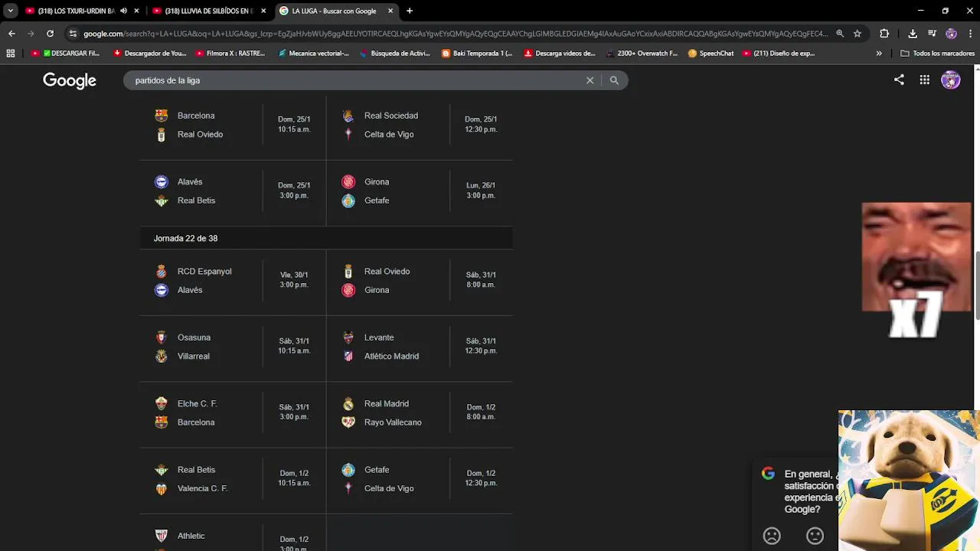Viewport: 980px width, 551px height.
Task: Open the Mecanica vectorial bookmark
Action: (x=314, y=54)
